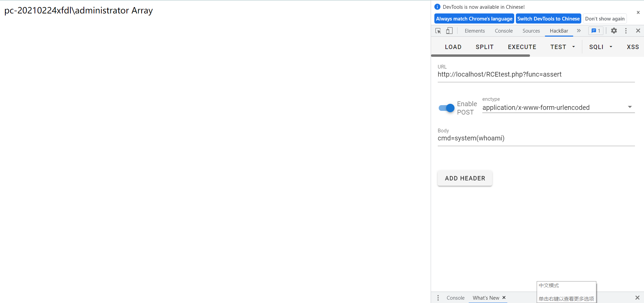This screenshot has height=303, width=644.
Task: Open the drawer three-dot menu
Action: [438, 298]
